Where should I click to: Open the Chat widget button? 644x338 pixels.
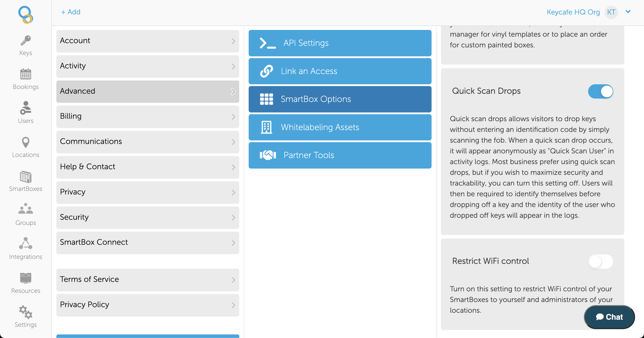pyautogui.click(x=609, y=317)
